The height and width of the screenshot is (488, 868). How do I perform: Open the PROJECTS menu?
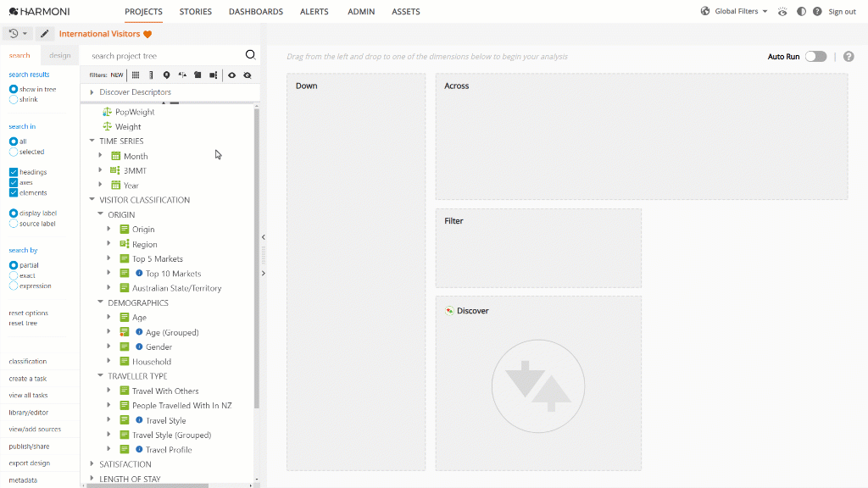point(143,12)
